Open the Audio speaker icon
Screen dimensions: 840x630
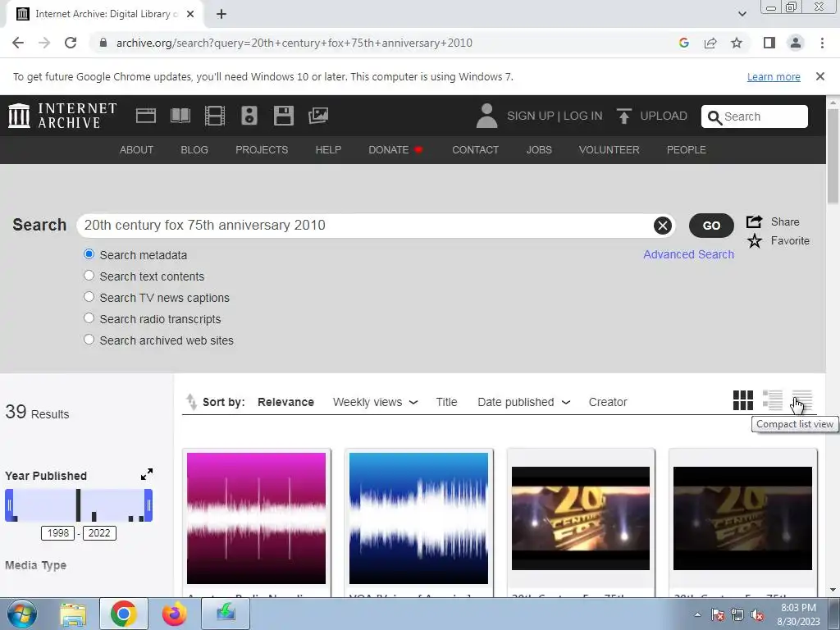pos(249,116)
